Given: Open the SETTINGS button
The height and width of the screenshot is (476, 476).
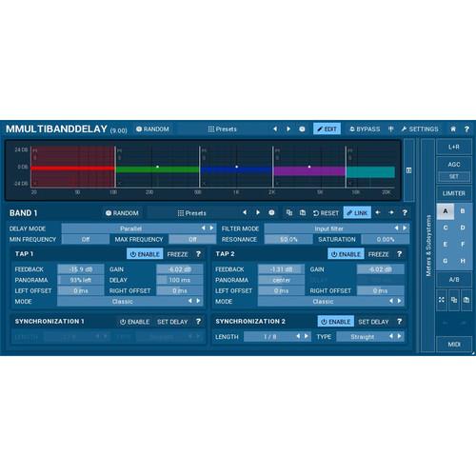Looking at the screenshot, I should (420, 129).
